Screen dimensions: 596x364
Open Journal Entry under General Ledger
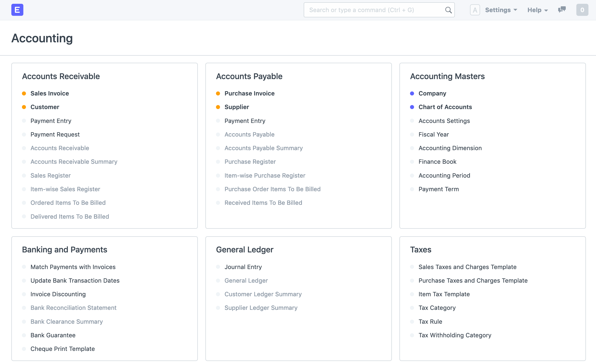coord(243,267)
